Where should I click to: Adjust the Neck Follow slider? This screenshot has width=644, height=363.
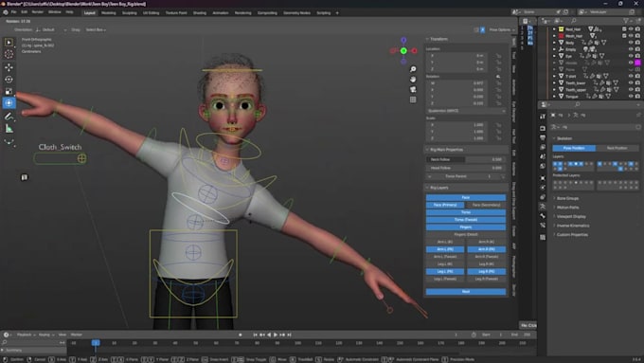[466, 159]
